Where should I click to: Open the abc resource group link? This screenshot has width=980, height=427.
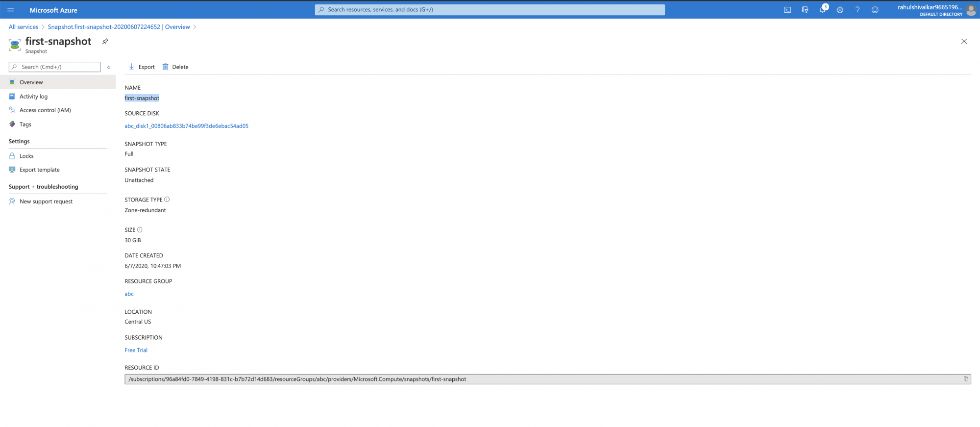pyautogui.click(x=129, y=294)
